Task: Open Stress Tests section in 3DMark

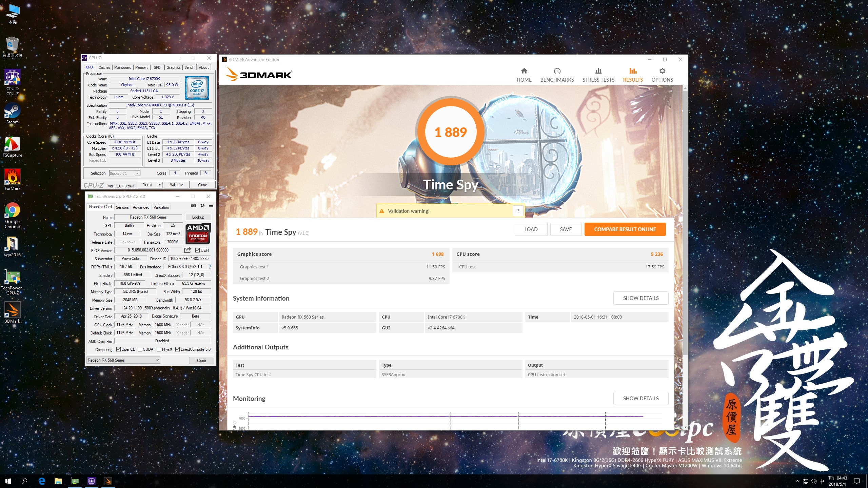Action: (x=598, y=75)
